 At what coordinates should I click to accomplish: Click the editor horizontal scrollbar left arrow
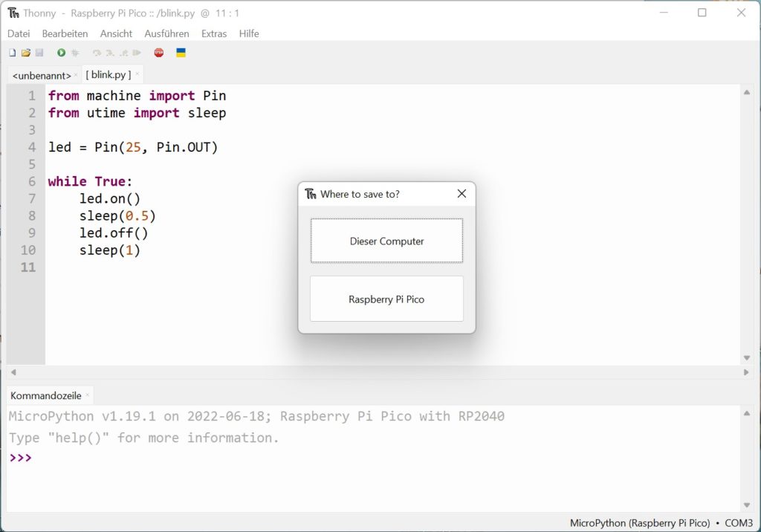click(13, 372)
